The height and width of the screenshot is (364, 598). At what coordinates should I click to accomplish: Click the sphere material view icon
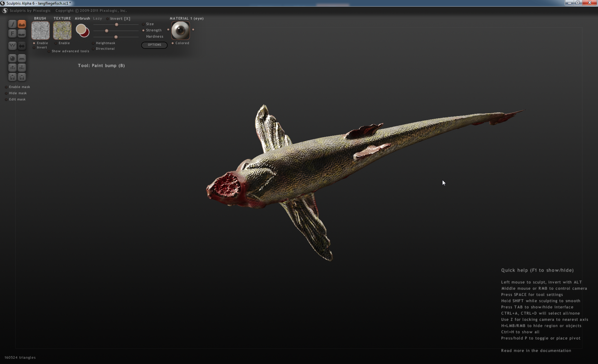tap(12, 58)
